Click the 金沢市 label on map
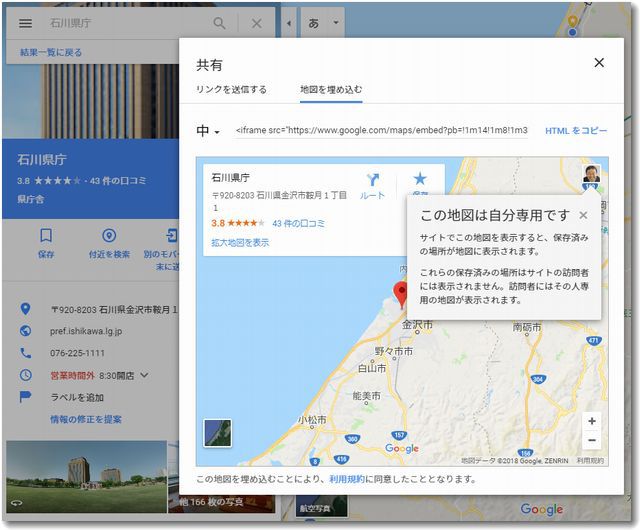The width and height of the screenshot is (640, 530). click(x=417, y=325)
